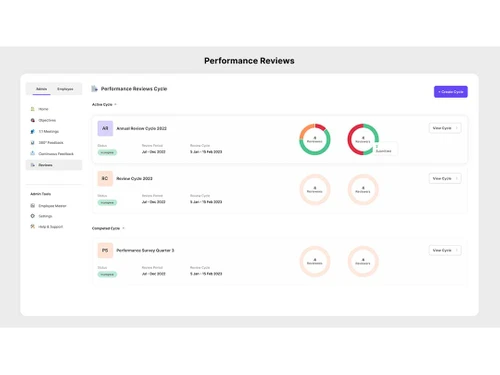Click the 5 Jan - 15 Feb date of Annual Review Cycle

[x=206, y=152]
